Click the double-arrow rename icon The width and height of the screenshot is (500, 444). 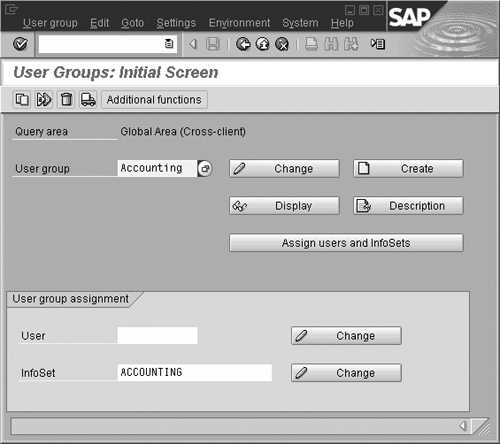pos(44,99)
